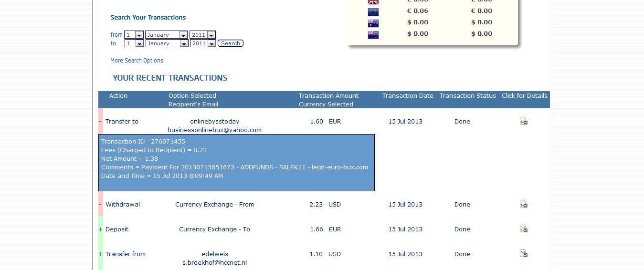This screenshot has height=270, width=644.
Task: Open the 'to' day dropdown
Action: point(134,43)
